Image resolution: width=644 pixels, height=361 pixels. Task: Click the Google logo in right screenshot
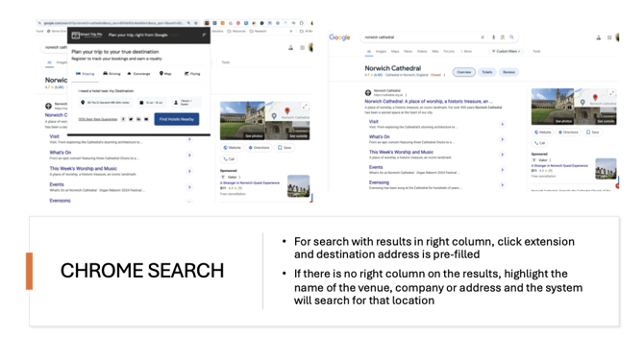339,37
